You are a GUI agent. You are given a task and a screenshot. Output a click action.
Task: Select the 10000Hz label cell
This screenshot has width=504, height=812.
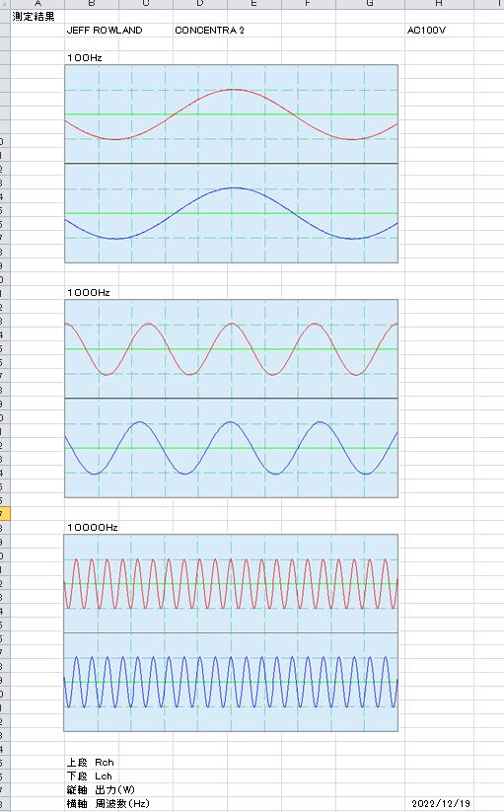[x=93, y=527]
